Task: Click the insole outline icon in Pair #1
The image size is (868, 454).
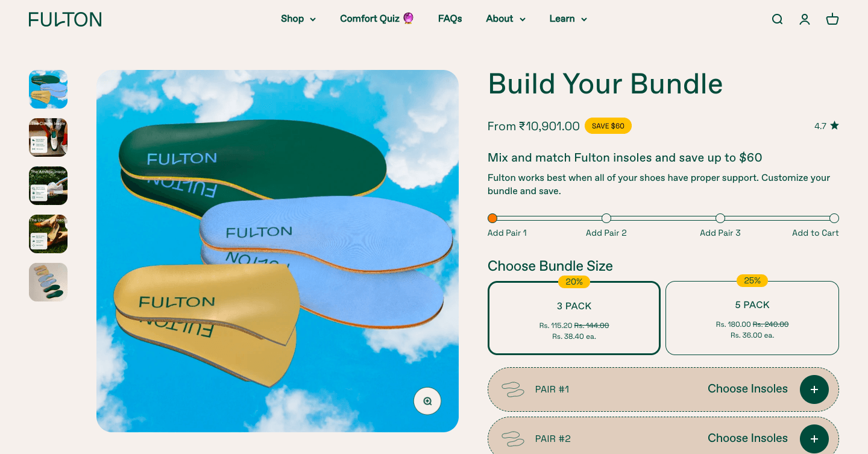Action: [x=513, y=389]
